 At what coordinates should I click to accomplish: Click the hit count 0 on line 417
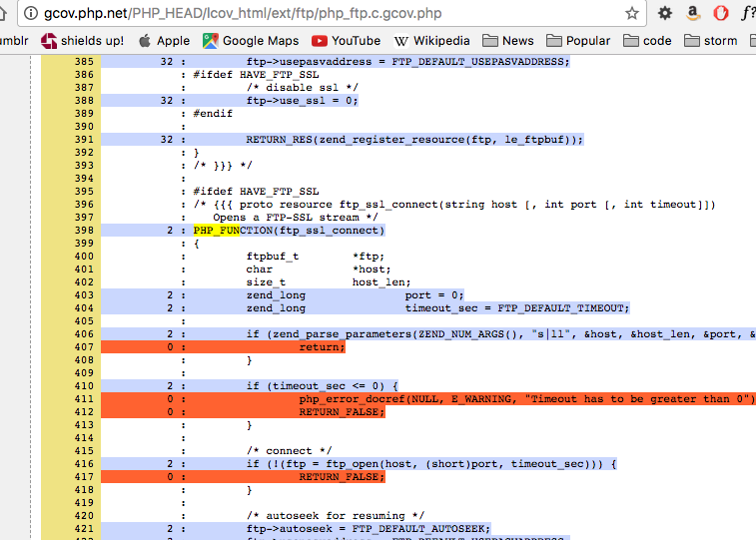(x=170, y=477)
